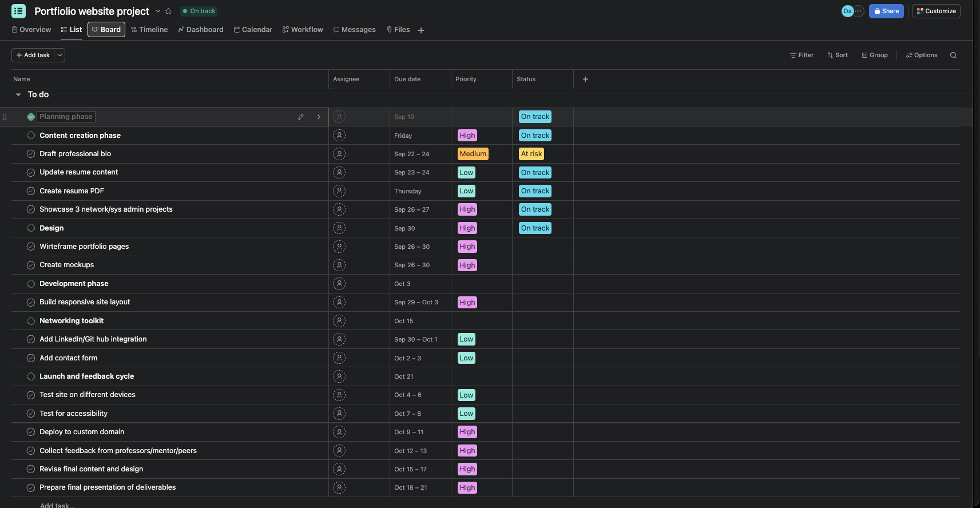
Task: Collapse the To do section
Action: (x=18, y=95)
